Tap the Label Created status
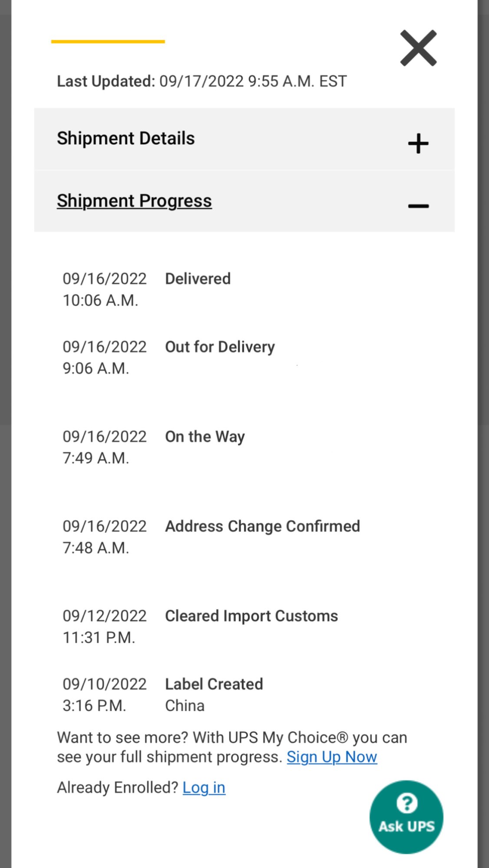This screenshot has width=489, height=868. (214, 684)
